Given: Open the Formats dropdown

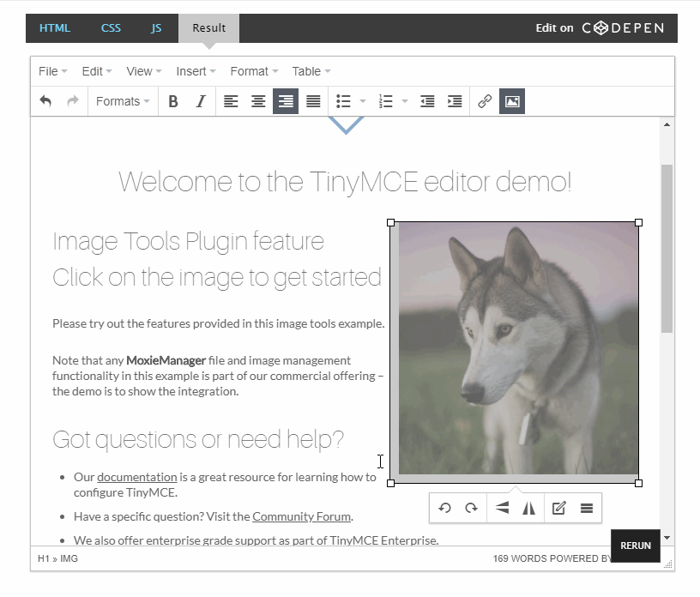Looking at the screenshot, I should click(x=123, y=101).
